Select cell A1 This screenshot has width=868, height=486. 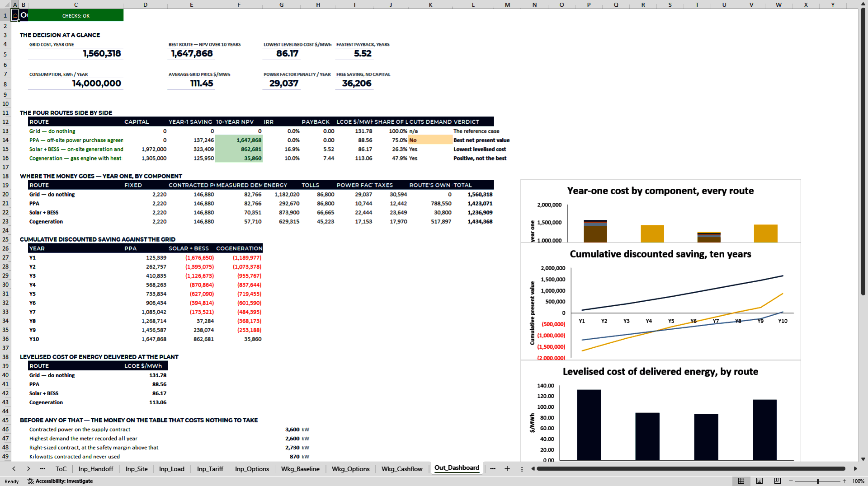pos(15,15)
